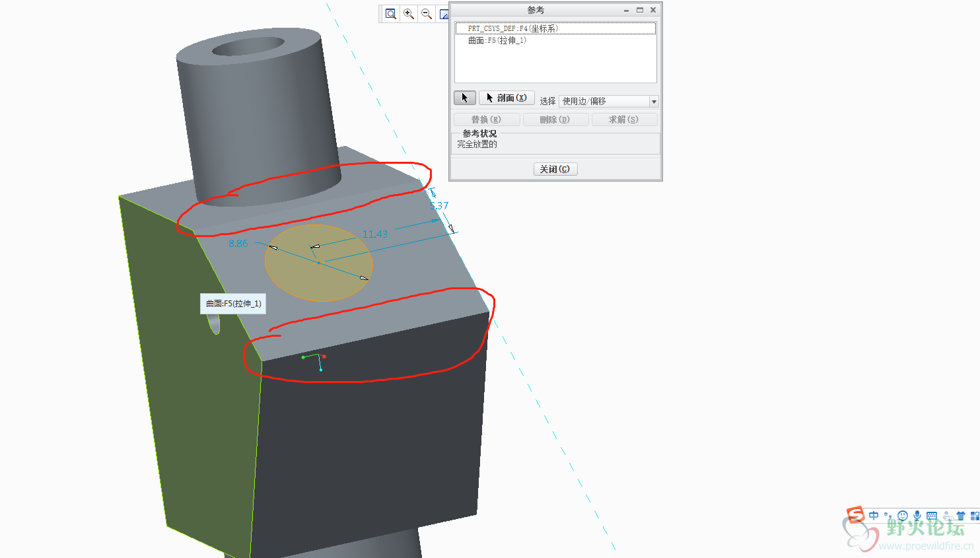Click the 剖面(X) button
Viewport: 980px width, 558px height.
pos(507,98)
